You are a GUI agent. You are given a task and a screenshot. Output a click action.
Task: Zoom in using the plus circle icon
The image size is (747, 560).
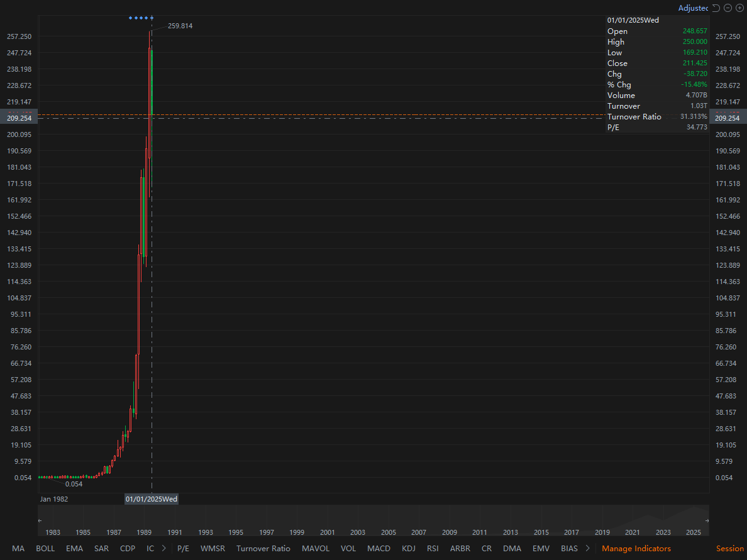click(739, 8)
